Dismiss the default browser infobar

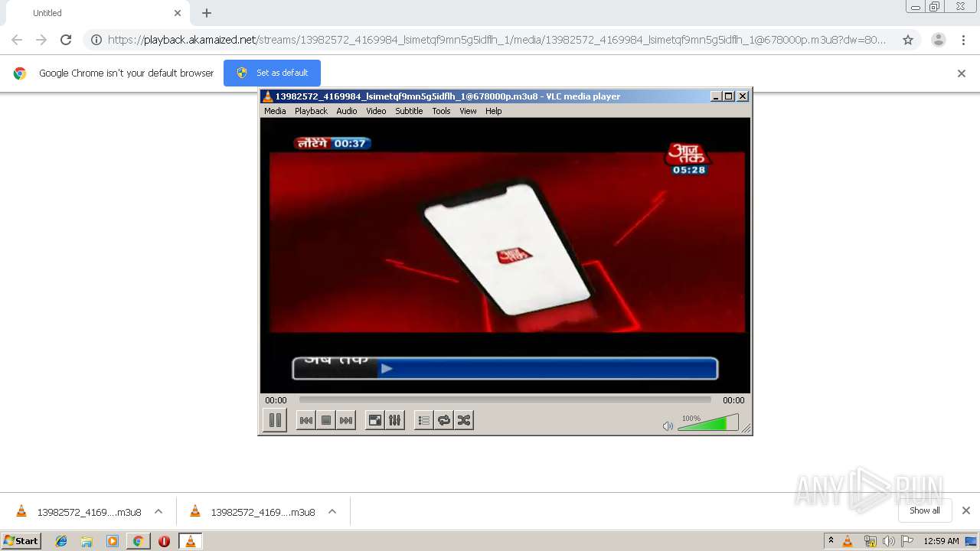coord(962,73)
